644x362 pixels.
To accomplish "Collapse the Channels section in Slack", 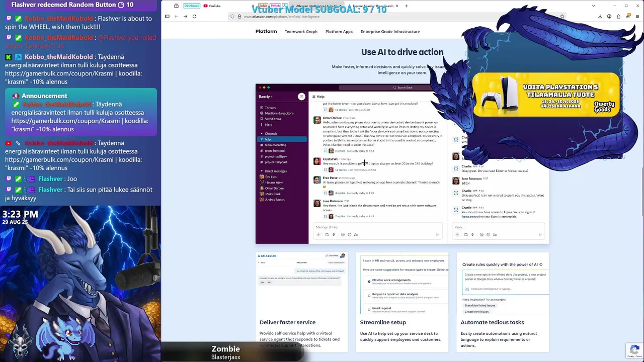I will (262, 134).
